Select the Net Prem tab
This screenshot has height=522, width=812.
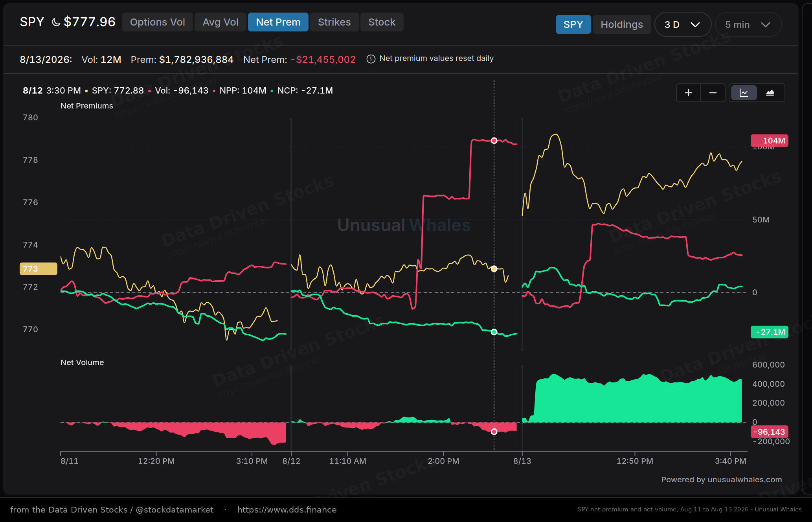(278, 22)
